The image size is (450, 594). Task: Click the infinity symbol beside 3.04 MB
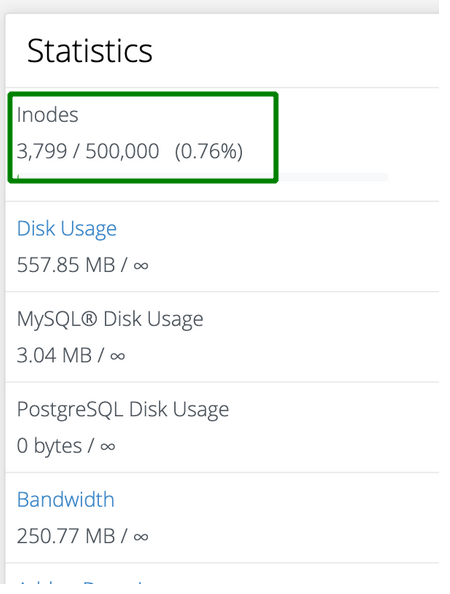117,356
